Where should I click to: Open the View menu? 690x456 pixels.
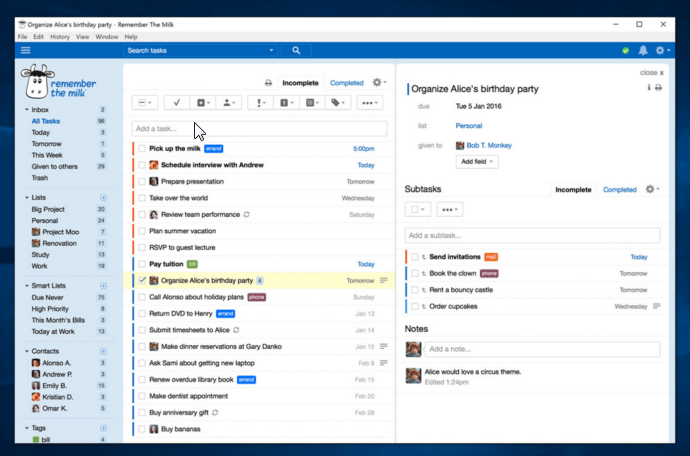82,37
